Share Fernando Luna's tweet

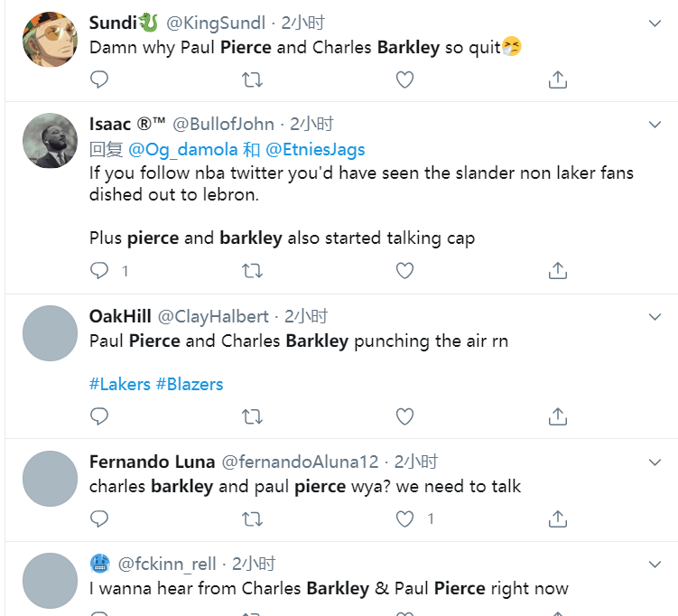(558, 518)
